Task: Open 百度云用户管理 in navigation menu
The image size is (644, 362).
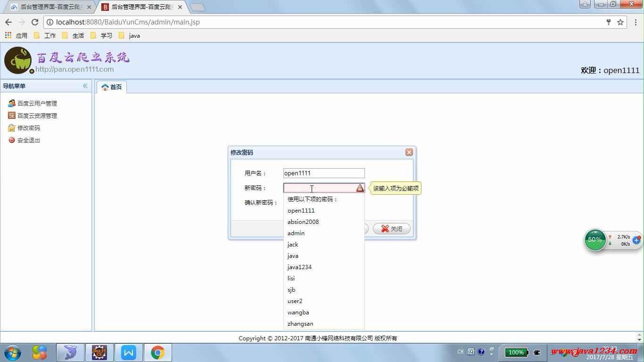Action: [33, 103]
